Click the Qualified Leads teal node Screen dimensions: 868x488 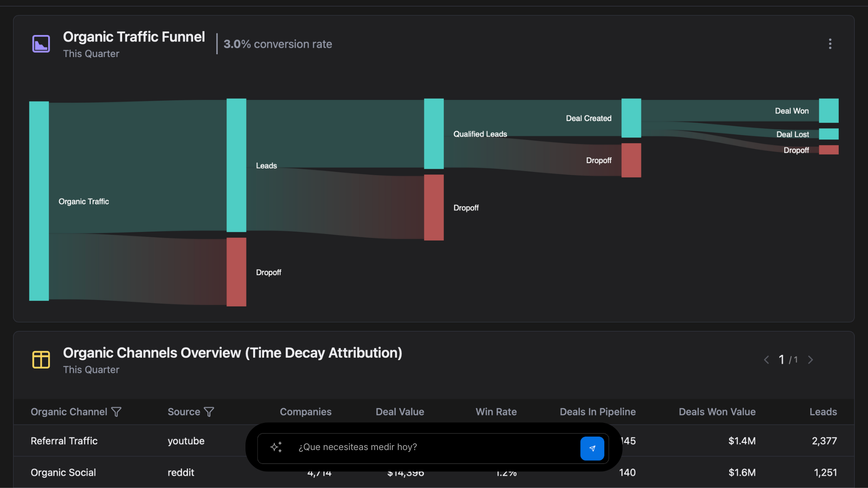coord(434,134)
